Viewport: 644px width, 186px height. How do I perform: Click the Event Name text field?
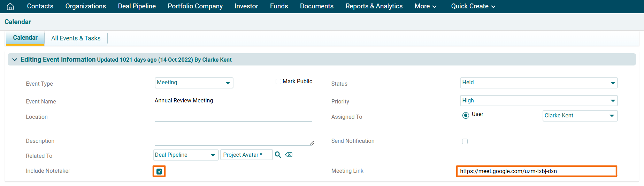[233, 101]
